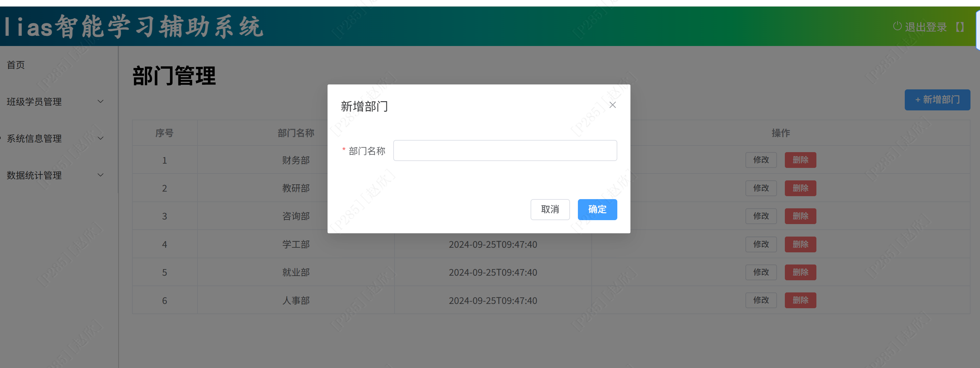The height and width of the screenshot is (368, 980).
Task: Click 修改 for 财务部 row
Action: (761, 160)
